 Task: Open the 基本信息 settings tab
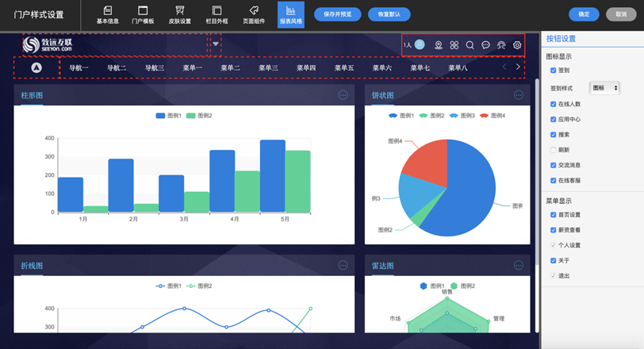[x=108, y=14]
